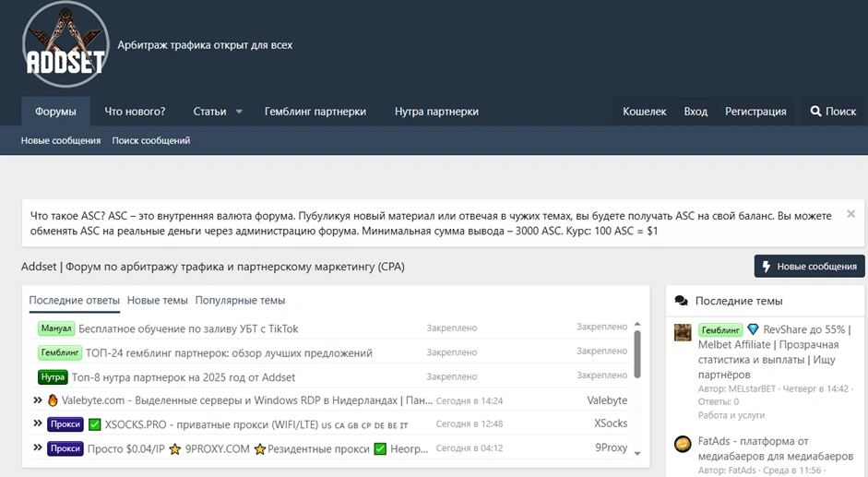Click the MELstarBET author avatar
Image resolution: width=868 pixels, height=477 pixels.
683,333
